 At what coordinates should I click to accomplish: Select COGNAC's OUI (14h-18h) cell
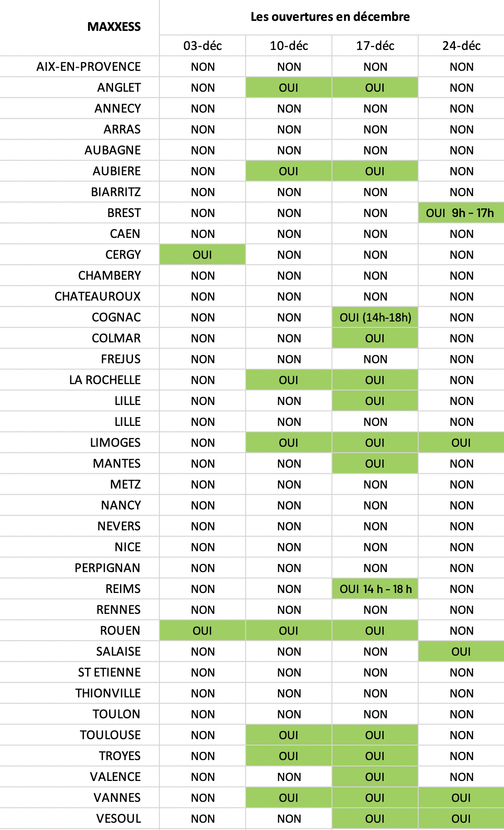(375, 317)
